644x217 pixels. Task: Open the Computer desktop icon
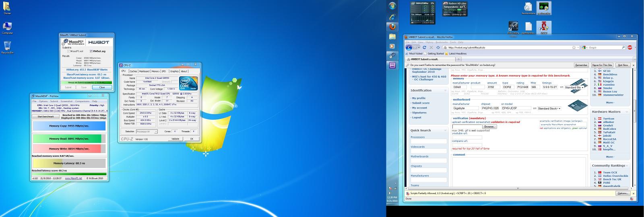click(7, 27)
